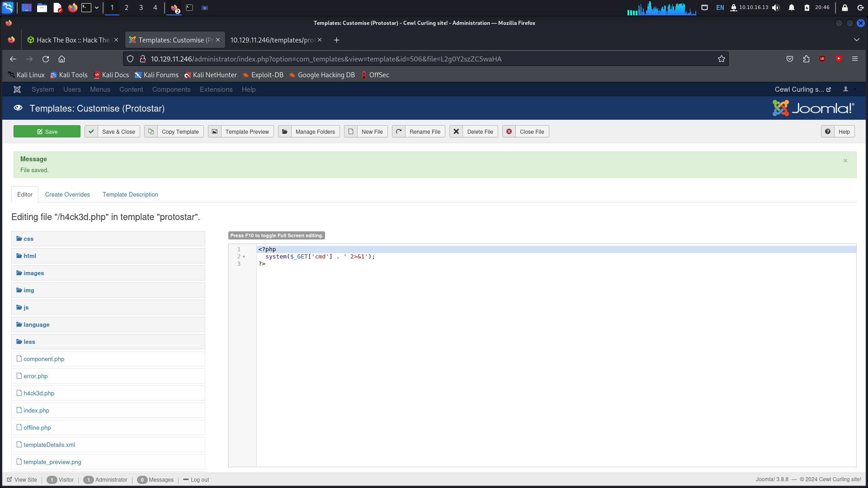The width and height of the screenshot is (868, 488).
Task: Open the System menu
Action: click(x=43, y=89)
